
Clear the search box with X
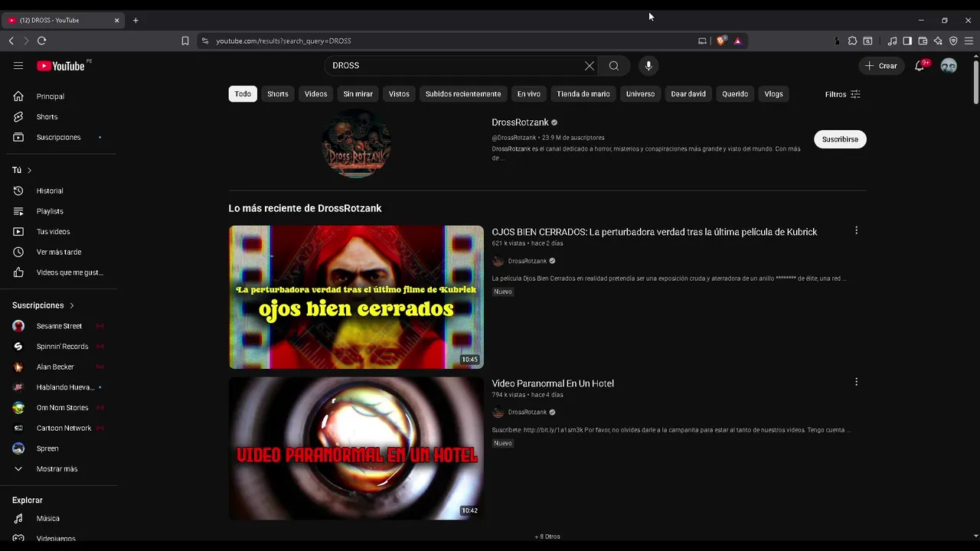(590, 66)
